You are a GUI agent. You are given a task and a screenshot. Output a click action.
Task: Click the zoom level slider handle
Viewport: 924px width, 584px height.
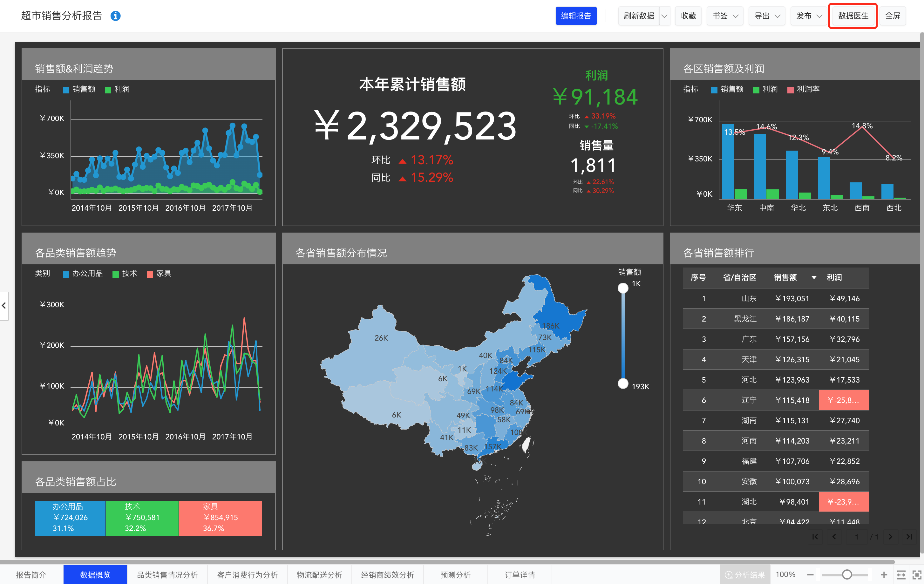847,574
